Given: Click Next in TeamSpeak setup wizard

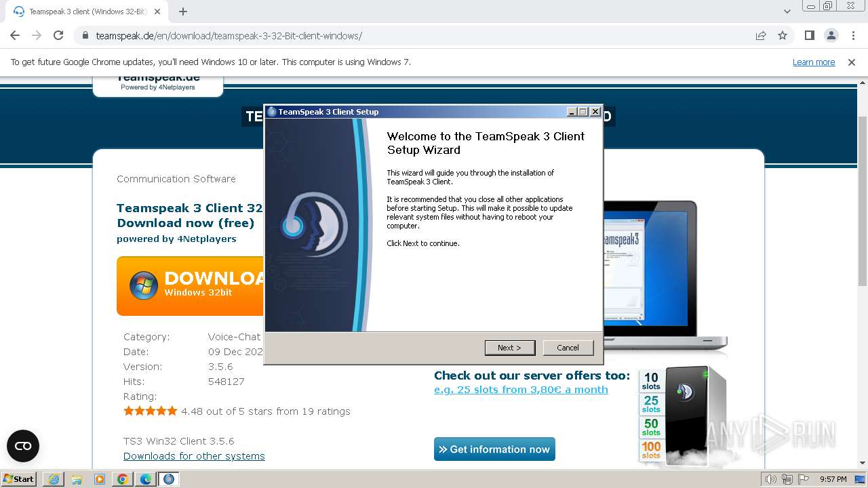Looking at the screenshot, I should 510,348.
